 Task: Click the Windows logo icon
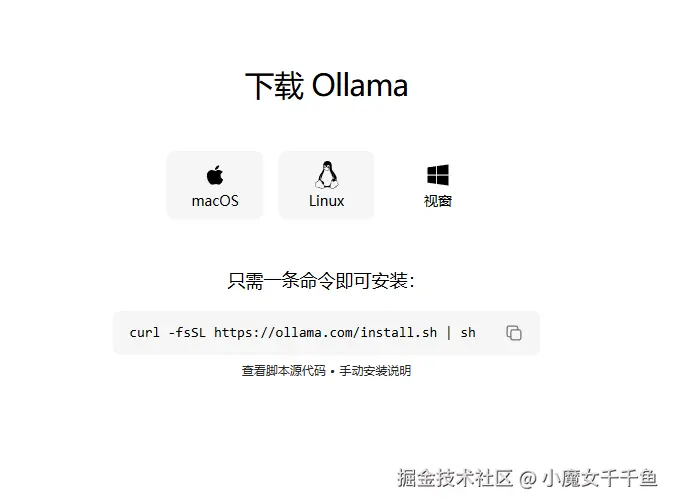(x=438, y=175)
